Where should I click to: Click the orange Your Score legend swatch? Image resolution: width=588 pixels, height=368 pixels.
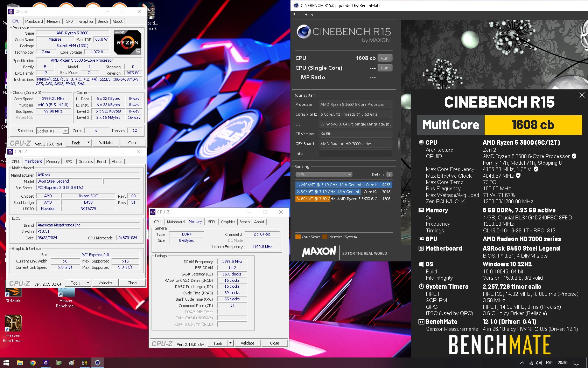click(298, 237)
